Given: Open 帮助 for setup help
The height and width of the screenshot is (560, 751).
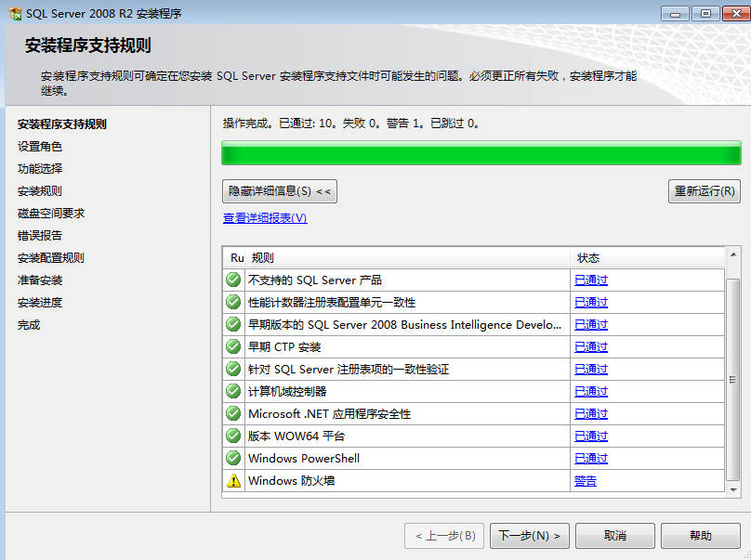Looking at the screenshot, I should pos(700,536).
